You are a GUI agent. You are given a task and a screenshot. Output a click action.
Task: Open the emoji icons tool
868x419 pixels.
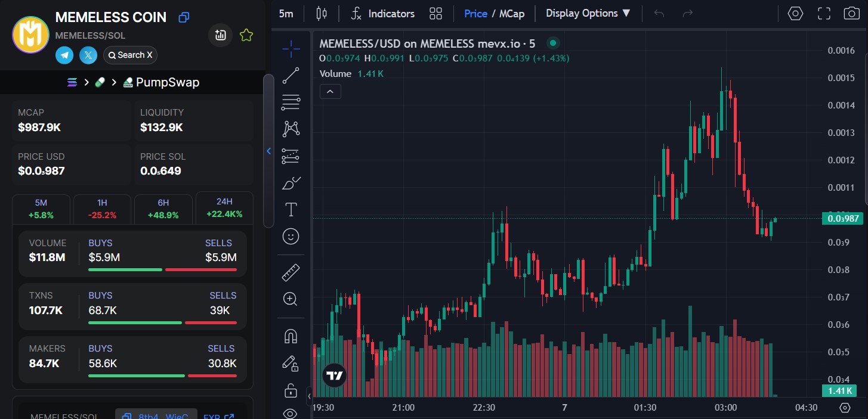291,236
